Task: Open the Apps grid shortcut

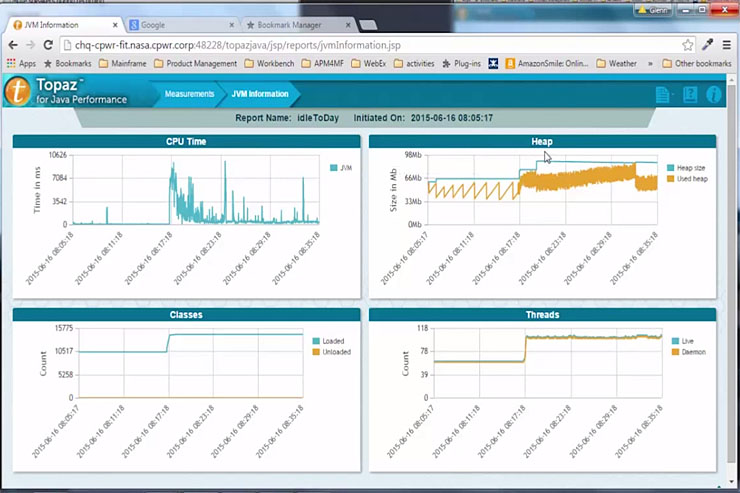Action: (20, 63)
